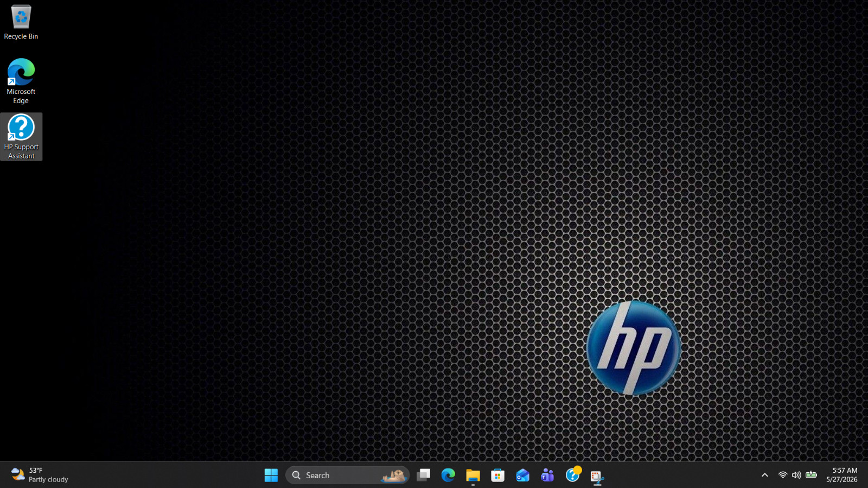Image resolution: width=868 pixels, height=488 pixels.
Task: Click the battery status icon
Action: click(811, 475)
